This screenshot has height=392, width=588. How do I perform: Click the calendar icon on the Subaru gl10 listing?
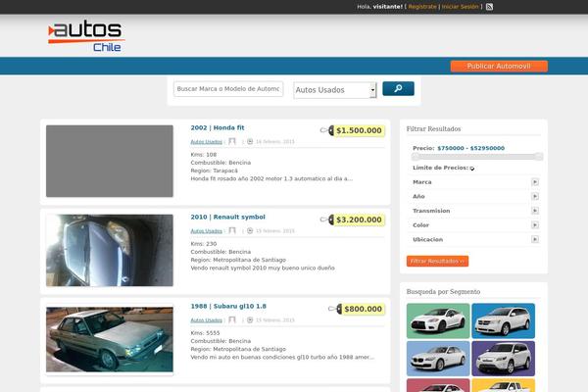(x=250, y=320)
